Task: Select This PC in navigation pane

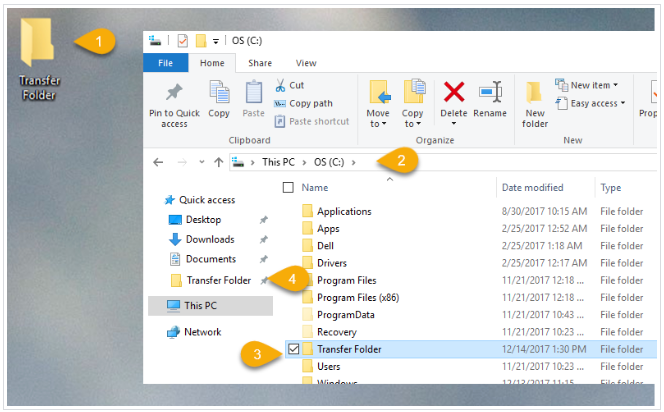Action: tap(210, 306)
